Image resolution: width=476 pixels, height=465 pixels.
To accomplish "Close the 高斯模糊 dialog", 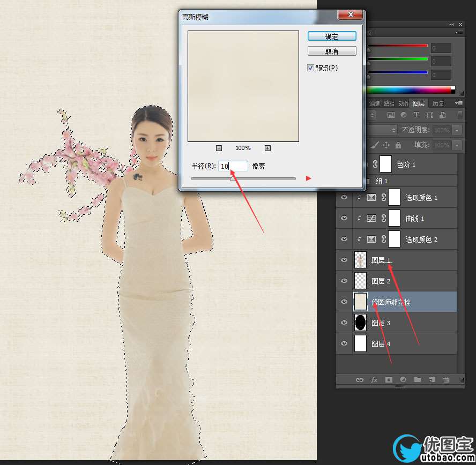I will click(x=351, y=14).
